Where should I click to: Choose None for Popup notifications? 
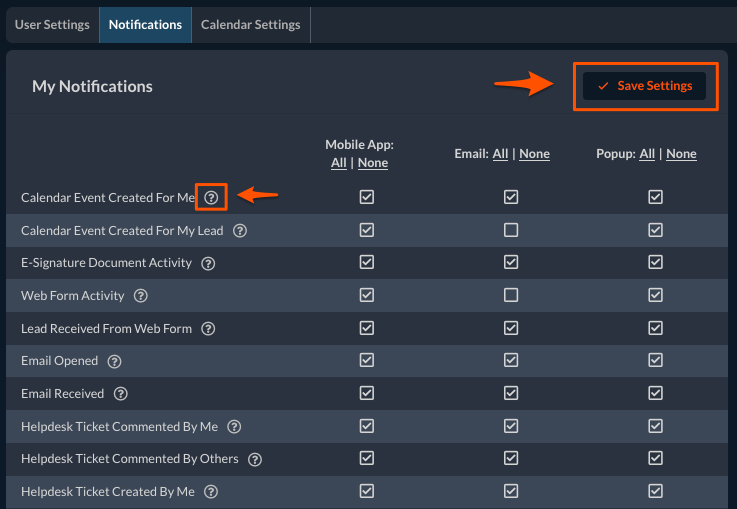pos(681,154)
